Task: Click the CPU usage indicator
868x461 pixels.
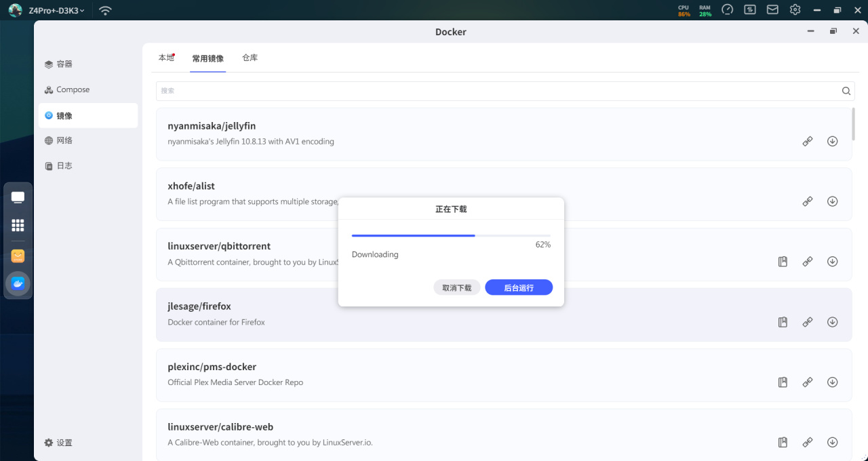Action: click(x=684, y=10)
